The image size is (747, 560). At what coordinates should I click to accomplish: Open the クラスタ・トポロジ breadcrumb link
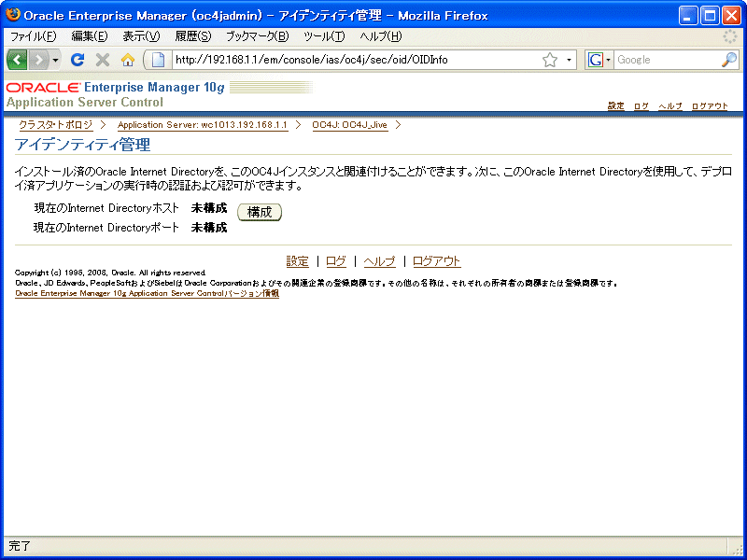point(56,125)
